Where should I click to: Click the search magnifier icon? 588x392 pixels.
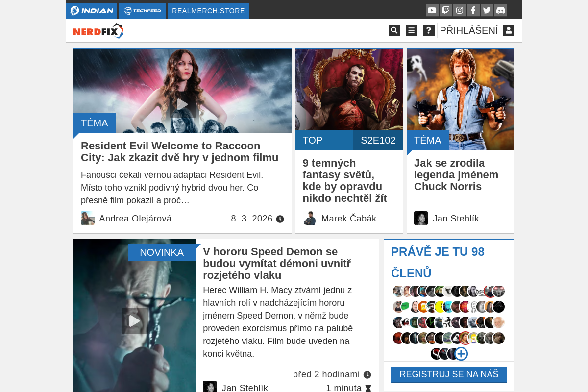click(394, 30)
